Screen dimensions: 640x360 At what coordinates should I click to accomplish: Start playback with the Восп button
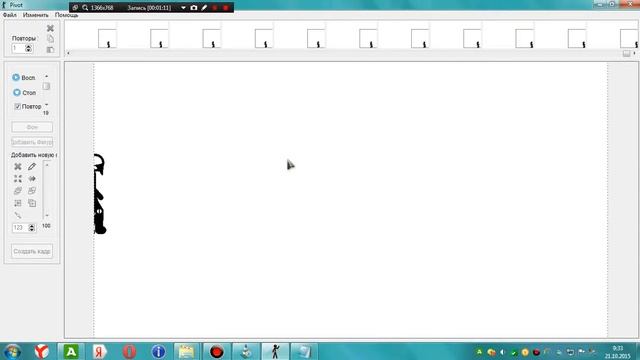tap(24, 78)
